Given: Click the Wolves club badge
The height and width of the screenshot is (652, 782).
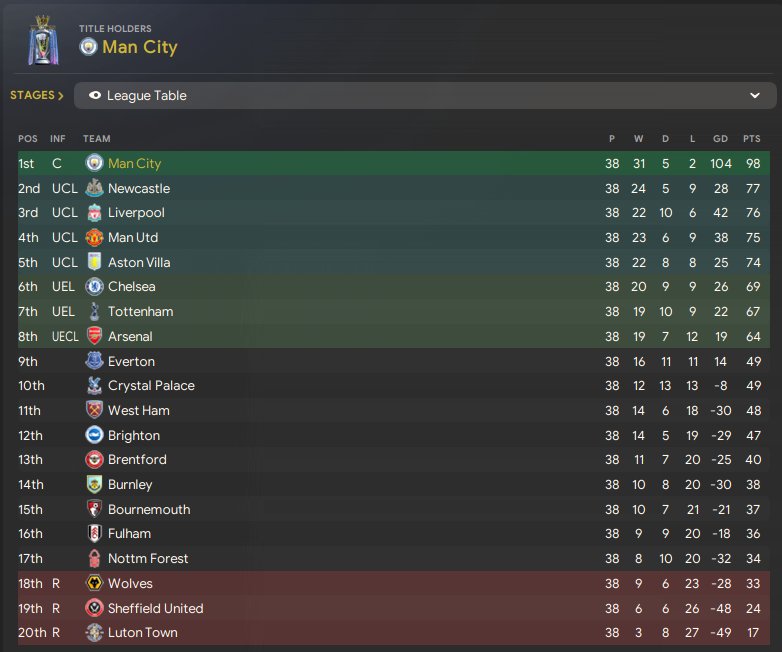Looking at the screenshot, I should click(94, 583).
